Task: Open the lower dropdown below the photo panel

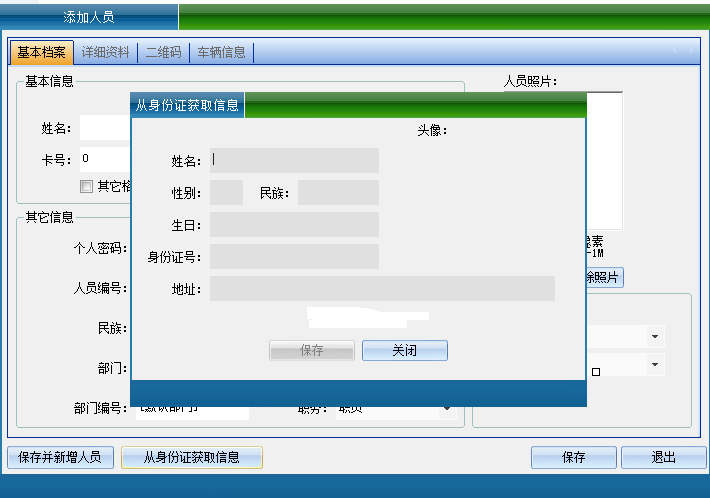Action: [x=655, y=364]
